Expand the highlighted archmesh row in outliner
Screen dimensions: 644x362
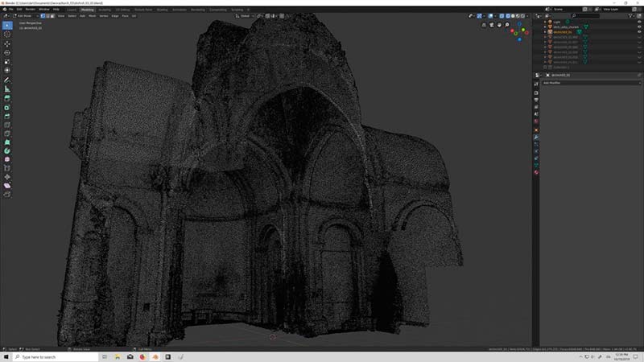[x=545, y=31]
